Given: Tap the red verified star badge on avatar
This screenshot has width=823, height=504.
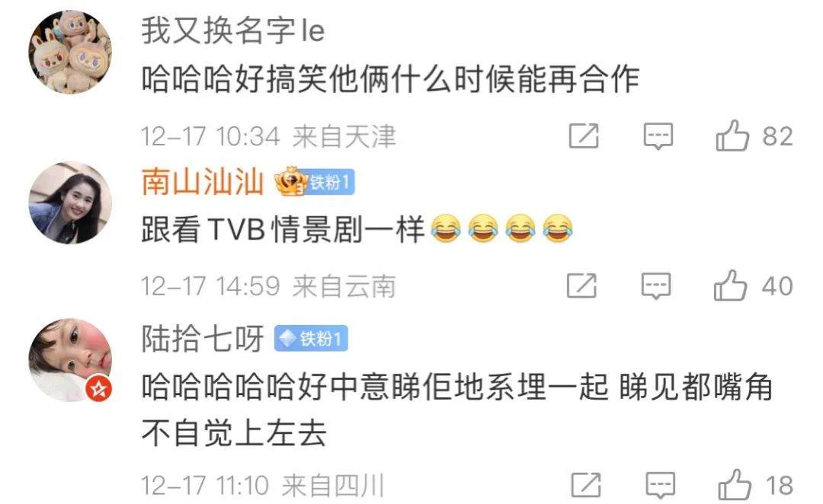Looking at the screenshot, I should point(98,389).
